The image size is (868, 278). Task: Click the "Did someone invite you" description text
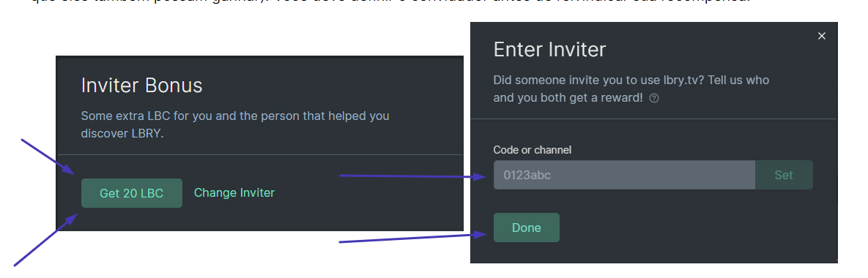pos(631,89)
